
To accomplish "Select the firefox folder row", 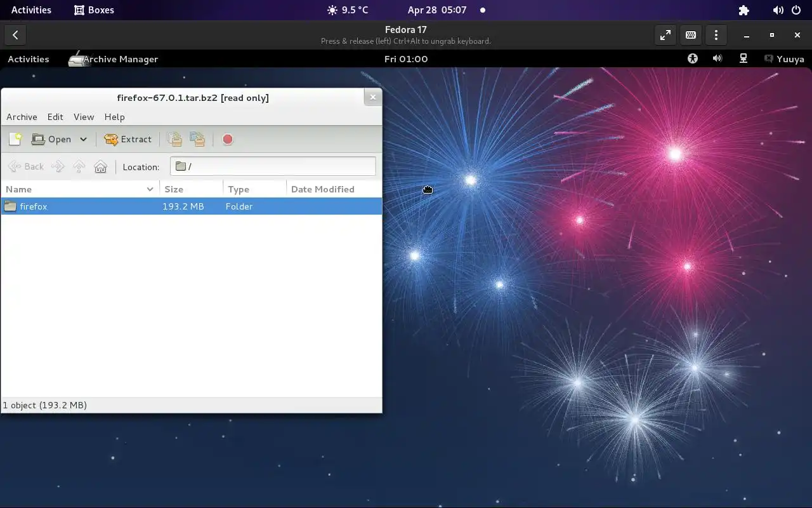I will (192, 206).
